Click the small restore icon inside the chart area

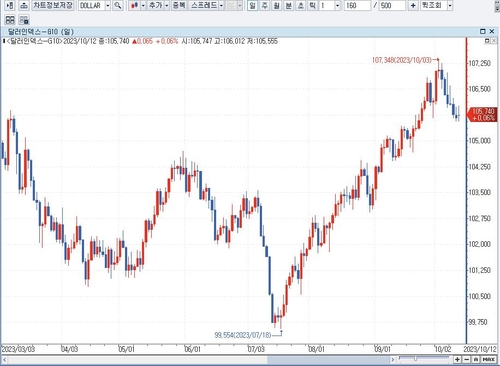[487, 41]
